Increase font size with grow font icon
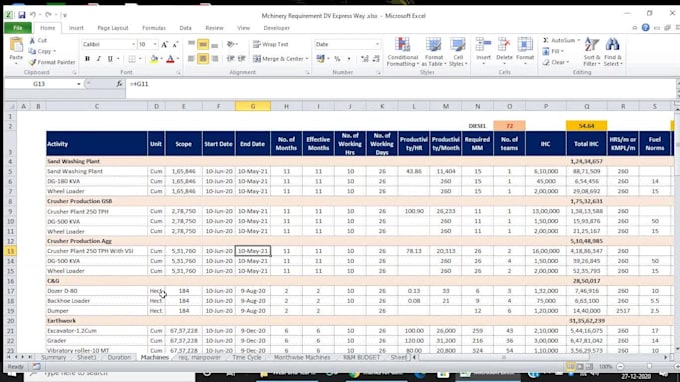 click(x=164, y=45)
